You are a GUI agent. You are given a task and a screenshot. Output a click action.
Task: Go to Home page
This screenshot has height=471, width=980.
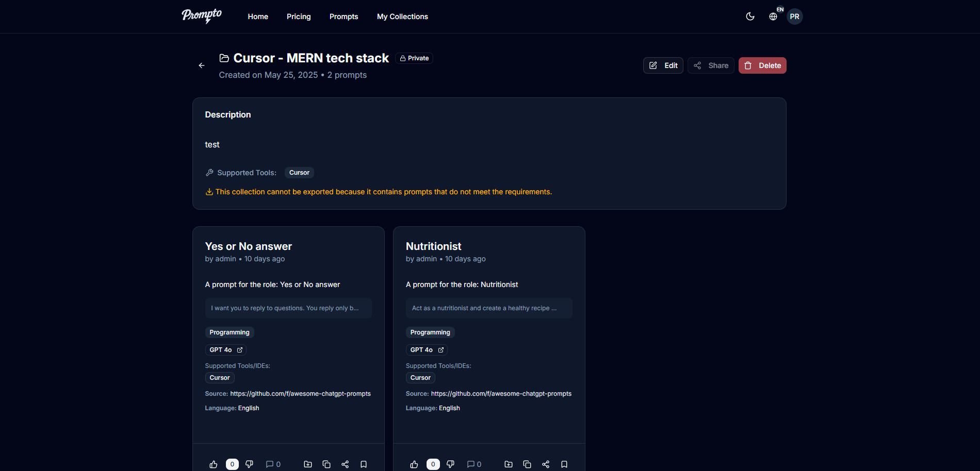click(258, 16)
